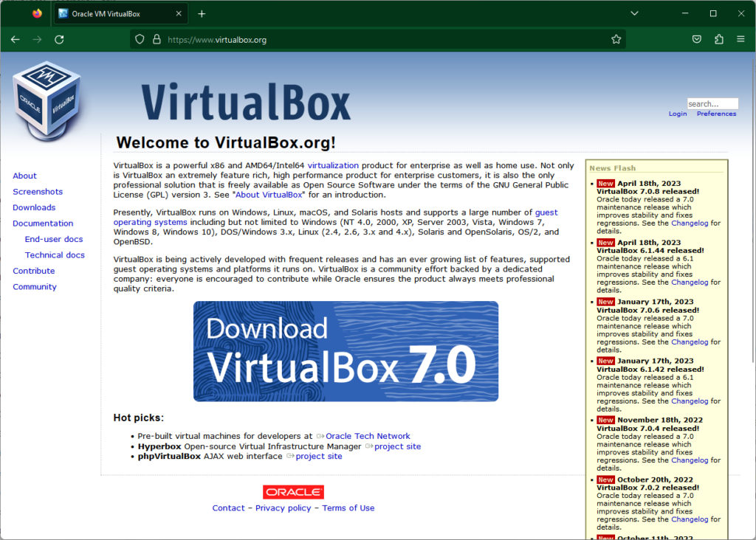This screenshot has height=540, width=756.
Task: Open Changelog for VirtualBox 7.0.4 release
Action: (690, 460)
